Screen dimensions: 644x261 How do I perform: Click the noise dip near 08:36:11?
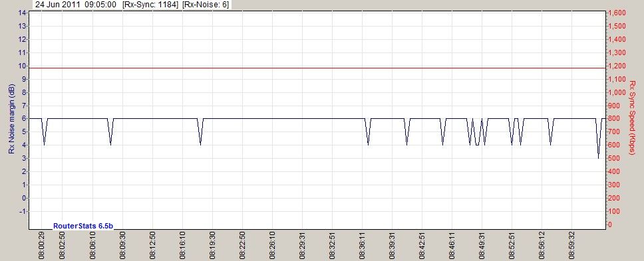pyautogui.click(x=368, y=132)
